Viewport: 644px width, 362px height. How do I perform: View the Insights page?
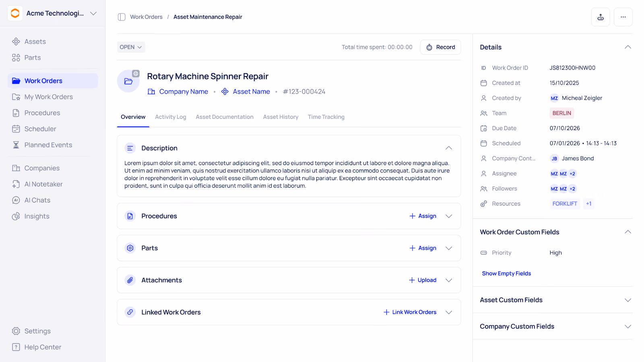click(x=53, y=216)
